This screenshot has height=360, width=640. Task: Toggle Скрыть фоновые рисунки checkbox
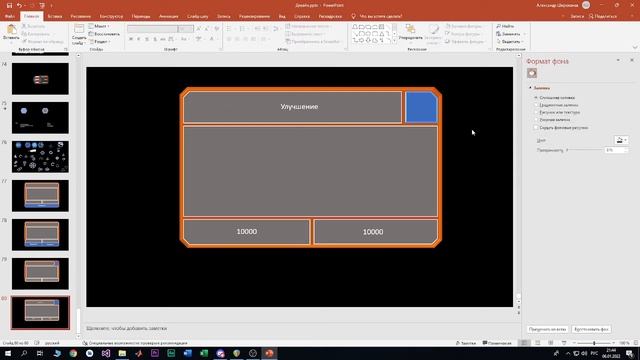pyautogui.click(x=536, y=128)
